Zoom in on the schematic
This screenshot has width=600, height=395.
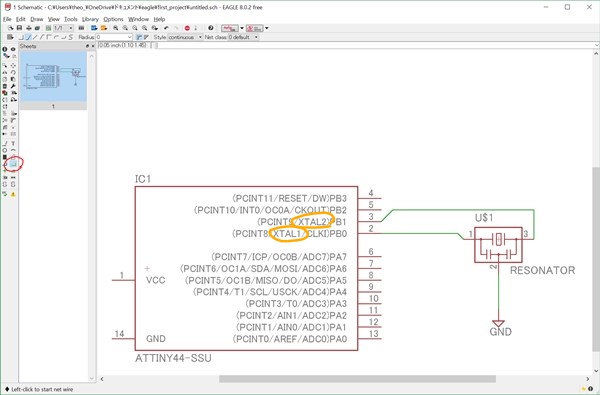click(125, 28)
